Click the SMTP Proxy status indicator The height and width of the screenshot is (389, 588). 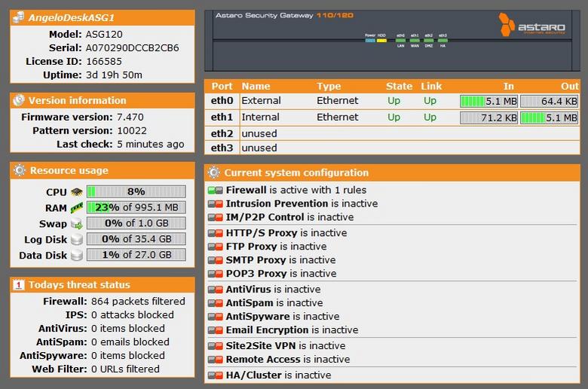pos(216,260)
